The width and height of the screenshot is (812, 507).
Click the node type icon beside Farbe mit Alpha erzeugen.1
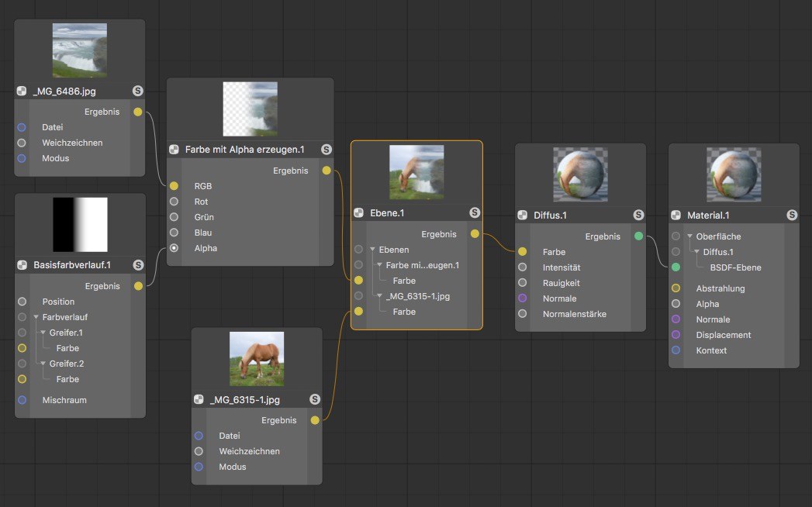point(175,149)
